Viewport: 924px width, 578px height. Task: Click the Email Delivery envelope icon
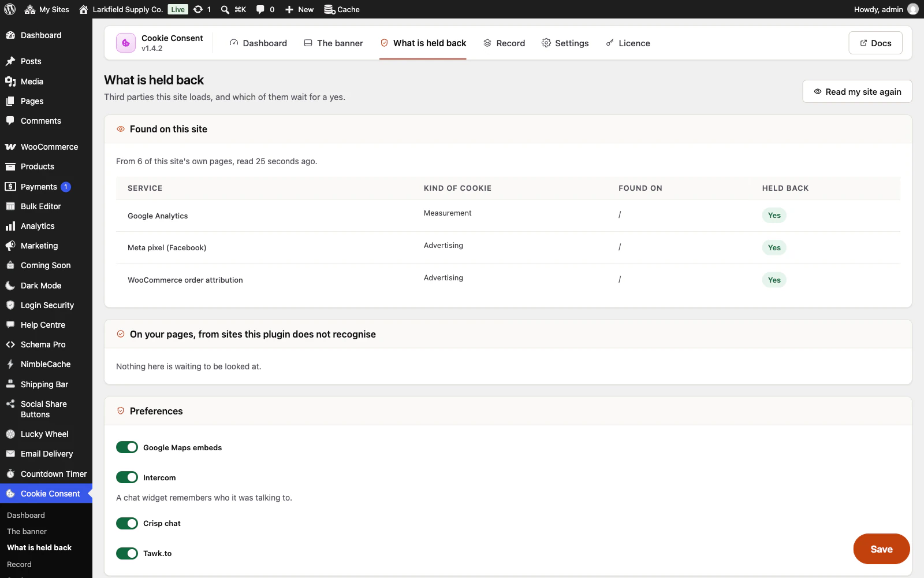coord(10,454)
